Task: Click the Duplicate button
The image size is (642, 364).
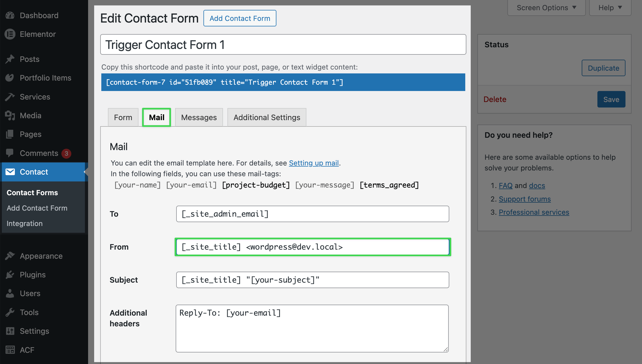Action: pos(603,68)
